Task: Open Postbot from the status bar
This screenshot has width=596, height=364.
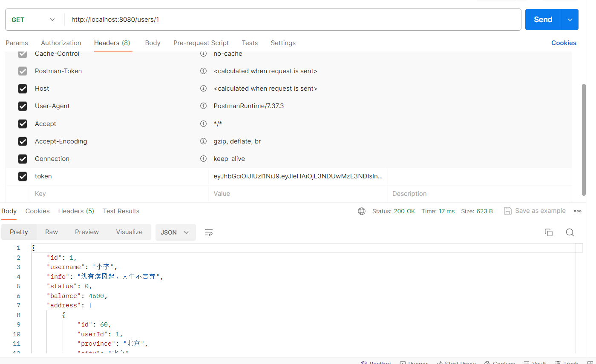Action: pyautogui.click(x=375, y=362)
